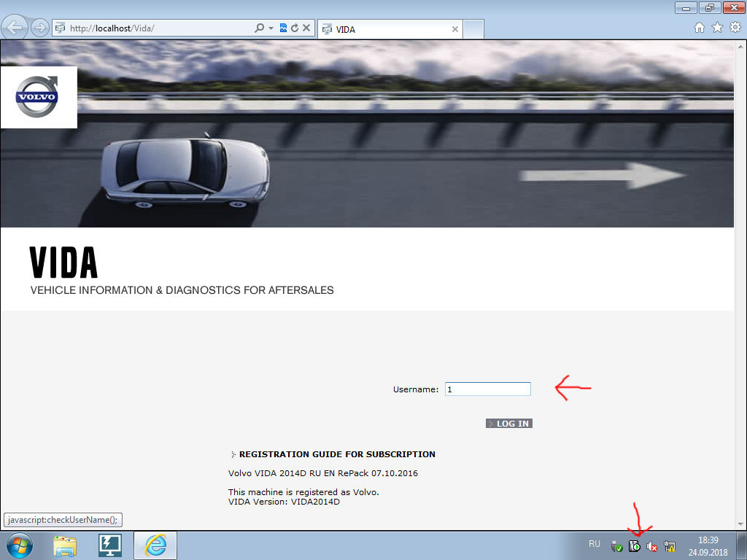
Task: Click 'This machine is registered as Volvo.' text
Action: (303, 492)
